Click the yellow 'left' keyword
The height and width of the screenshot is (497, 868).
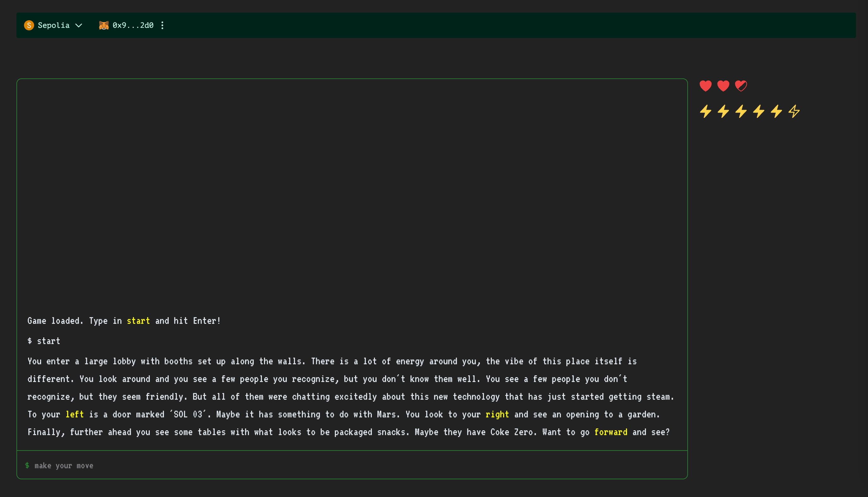pyautogui.click(x=74, y=414)
